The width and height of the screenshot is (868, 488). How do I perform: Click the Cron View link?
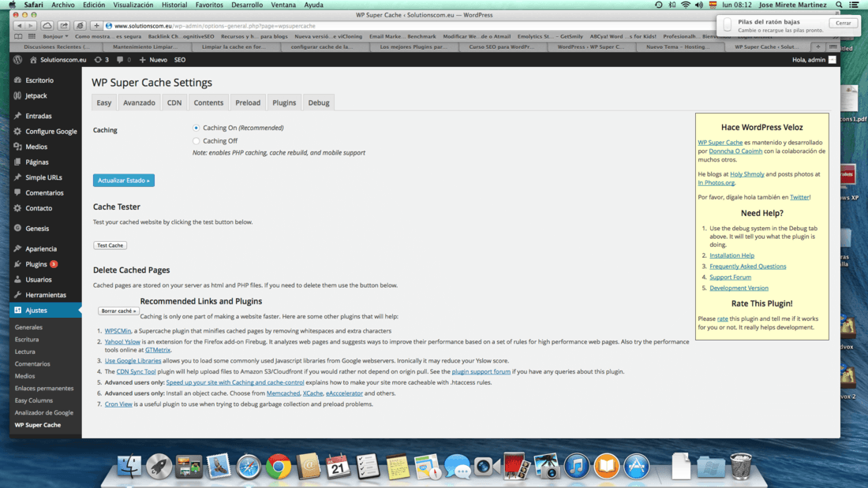(x=118, y=404)
